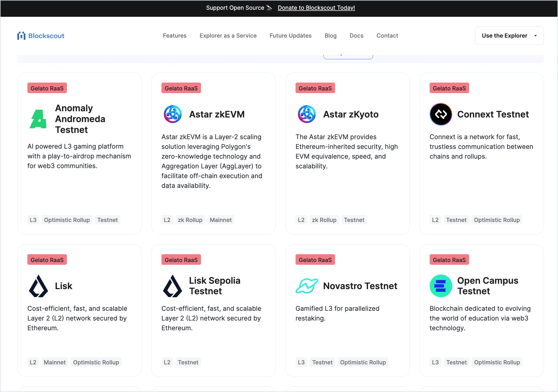
Task: Open the Contact navigation link
Action: click(387, 36)
